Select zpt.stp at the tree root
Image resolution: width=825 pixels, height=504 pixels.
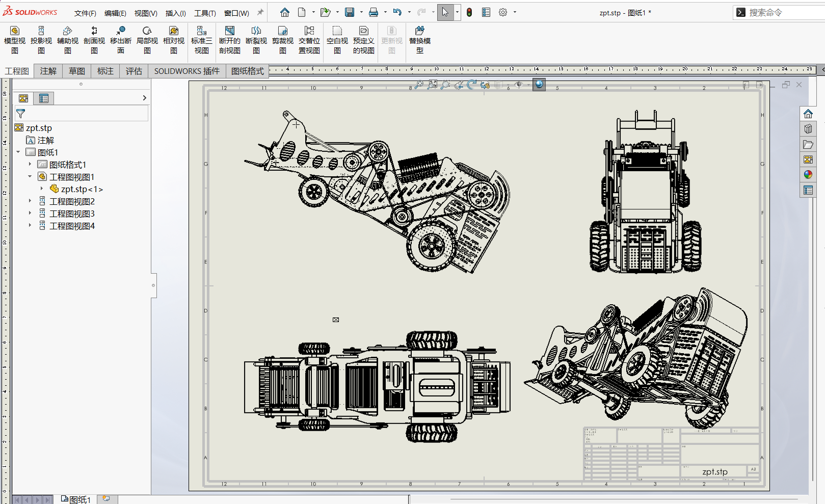[x=39, y=128]
